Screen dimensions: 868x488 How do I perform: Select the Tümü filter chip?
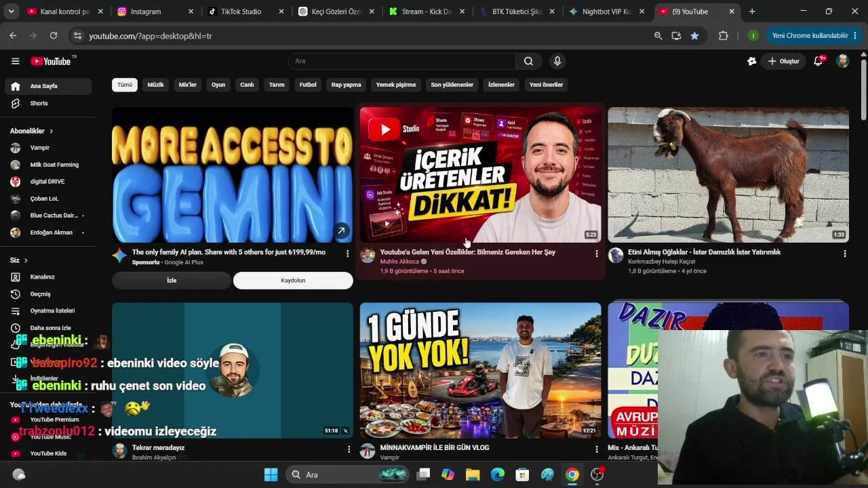click(125, 85)
